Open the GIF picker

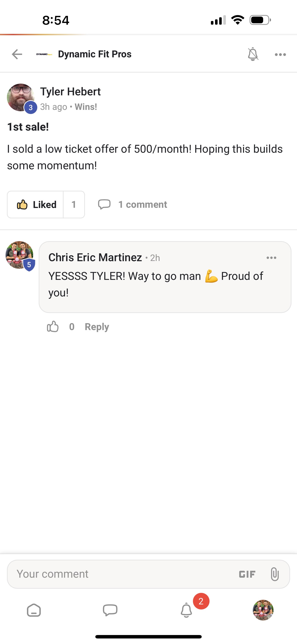[247, 574]
